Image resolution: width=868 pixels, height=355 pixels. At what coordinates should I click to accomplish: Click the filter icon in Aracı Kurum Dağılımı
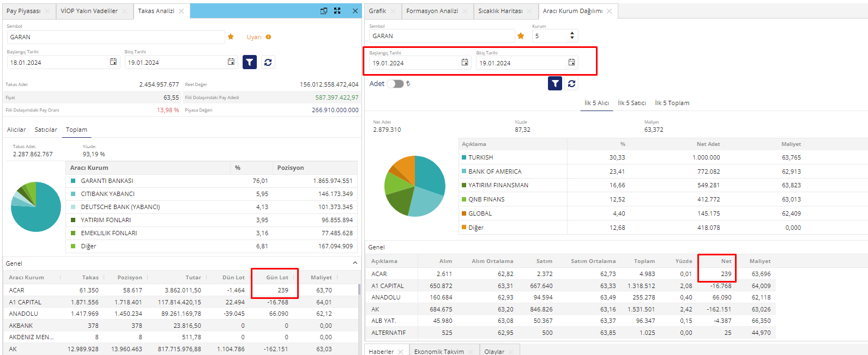pyautogui.click(x=554, y=84)
